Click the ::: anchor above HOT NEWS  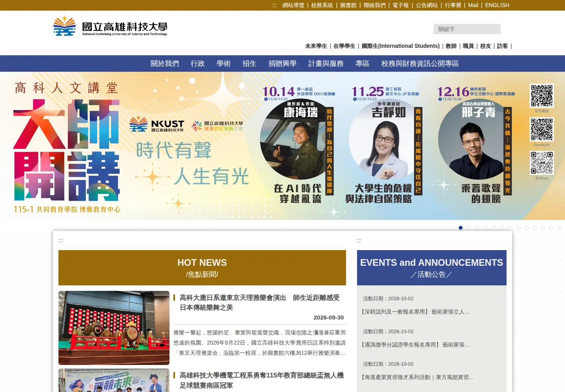click(61, 240)
